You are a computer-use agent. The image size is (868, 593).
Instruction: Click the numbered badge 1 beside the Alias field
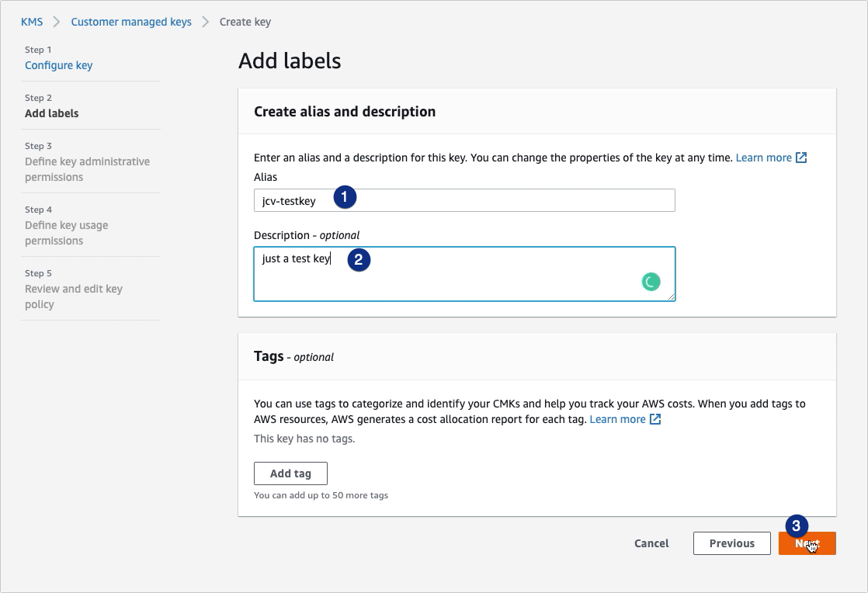[344, 197]
